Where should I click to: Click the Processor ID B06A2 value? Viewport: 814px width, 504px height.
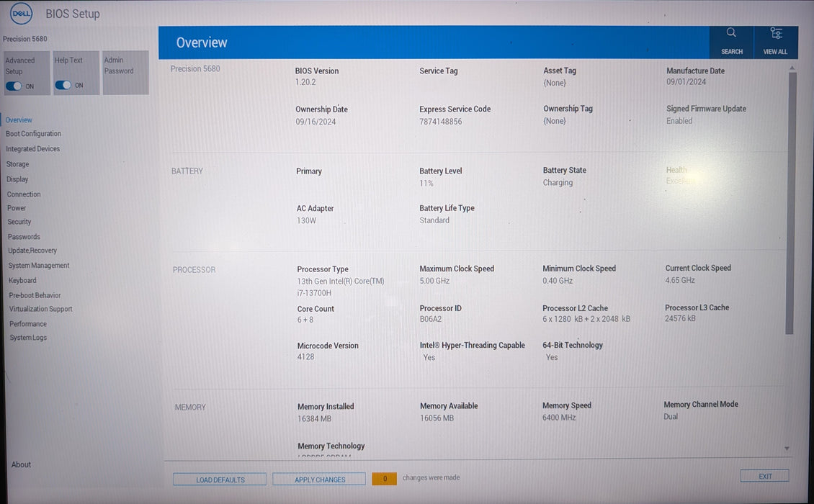coord(430,319)
